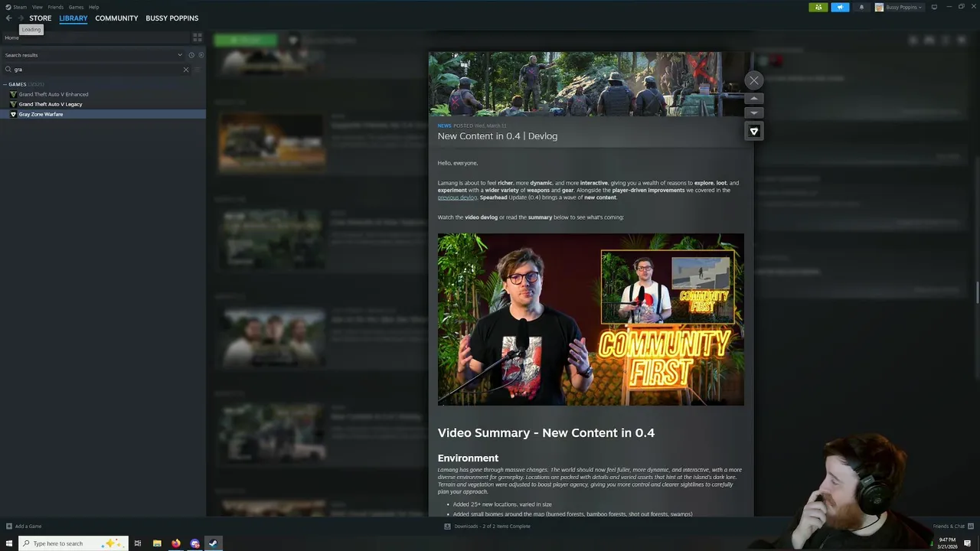This screenshot has height=551, width=980.
Task: Click the 'New Content in 0.4 | Devlog' title
Action: (498, 136)
